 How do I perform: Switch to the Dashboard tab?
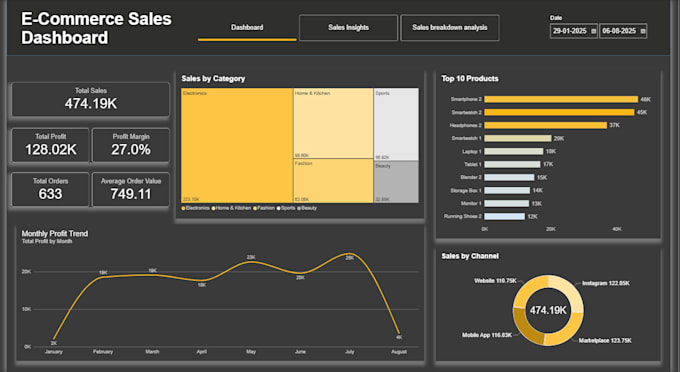point(247,28)
